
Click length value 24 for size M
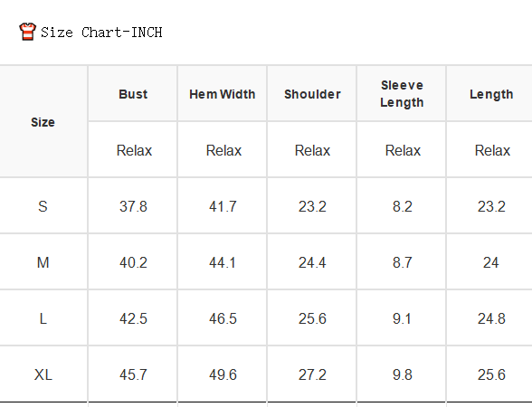pyautogui.click(x=491, y=262)
